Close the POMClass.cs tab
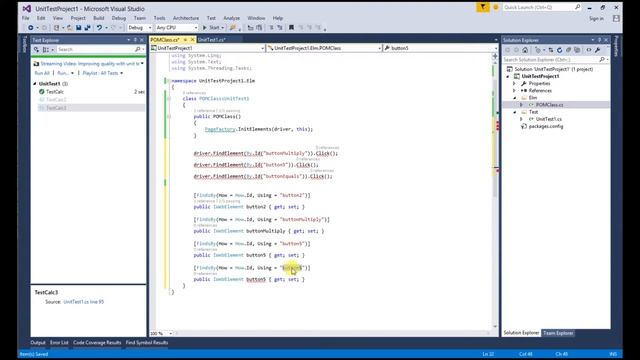This screenshot has height=360, width=640. 193,40
